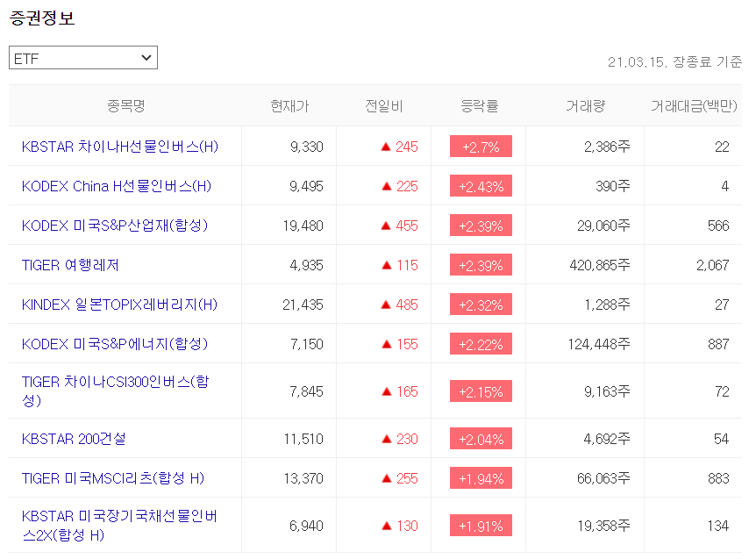Open TIGER 차이나CSI300인버스(합성) link
This screenshot has width=756, height=559.
(116, 391)
